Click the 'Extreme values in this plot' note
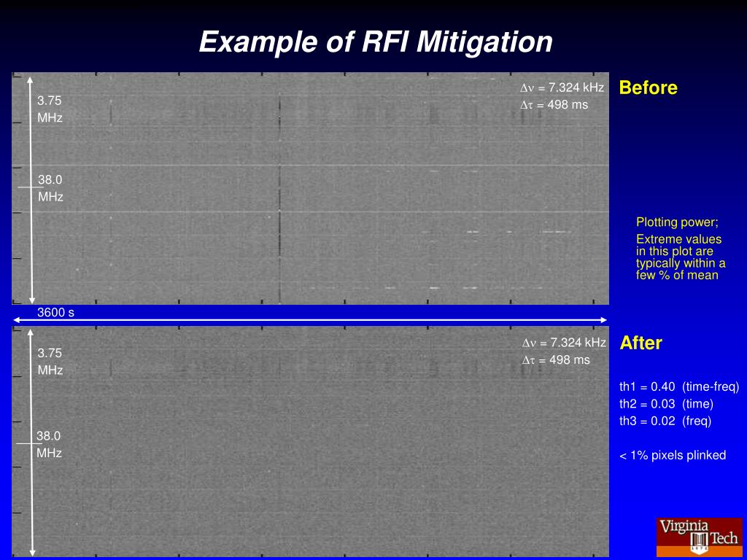 (681, 257)
